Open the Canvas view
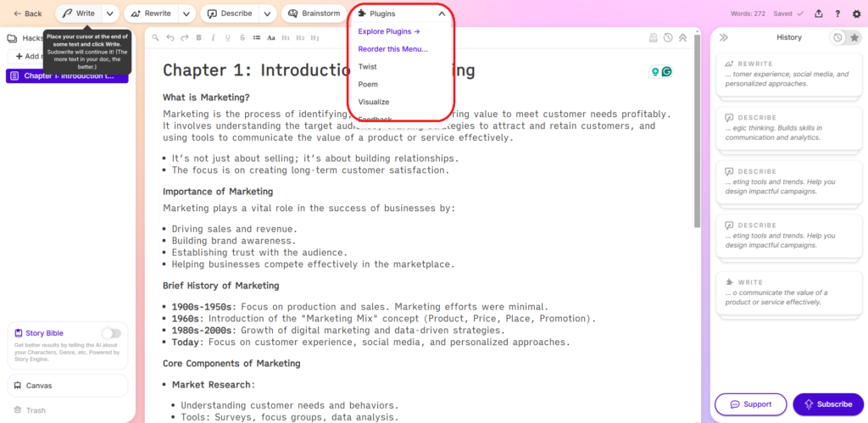The width and height of the screenshot is (868, 423). (68, 386)
